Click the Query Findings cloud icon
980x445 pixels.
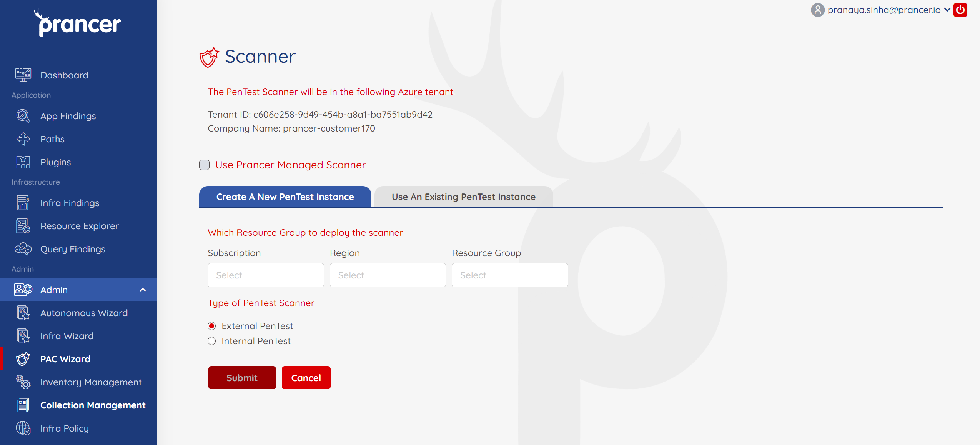coord(23,249)
